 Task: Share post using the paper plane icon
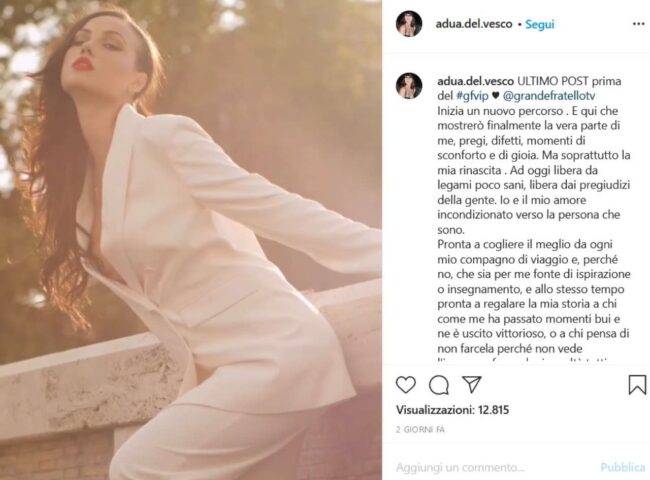tap(472, 385)
